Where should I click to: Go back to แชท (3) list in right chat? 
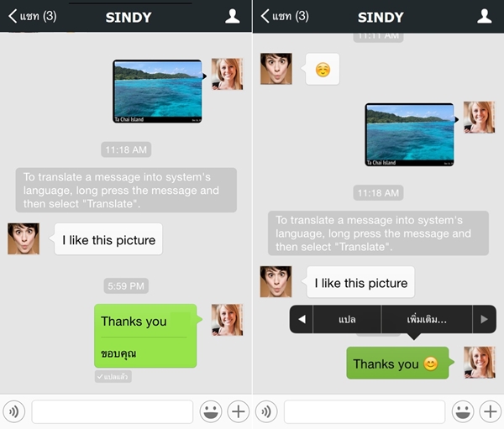(x=285, y=16)
